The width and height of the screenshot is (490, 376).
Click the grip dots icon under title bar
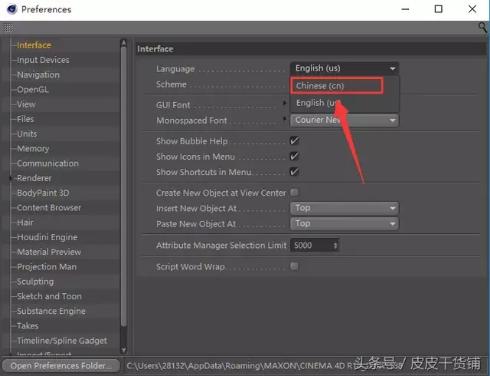(8, 28)
